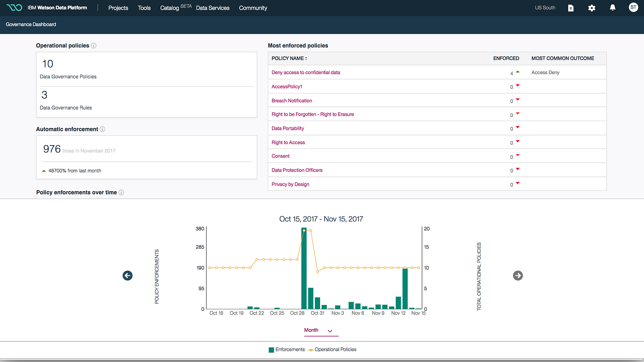Click the info icon beside Policy enforcements over time
This screenshot has height=362, width=644.
coord(121,193)
